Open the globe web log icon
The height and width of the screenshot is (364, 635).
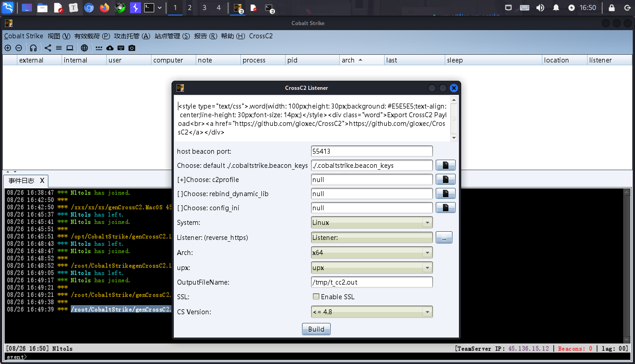click(84, 48)
